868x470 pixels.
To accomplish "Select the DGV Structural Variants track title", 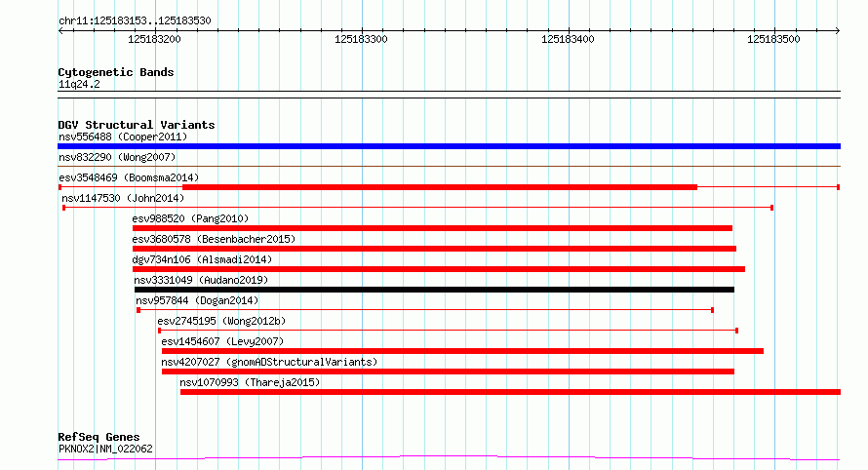I will (137, 125).
